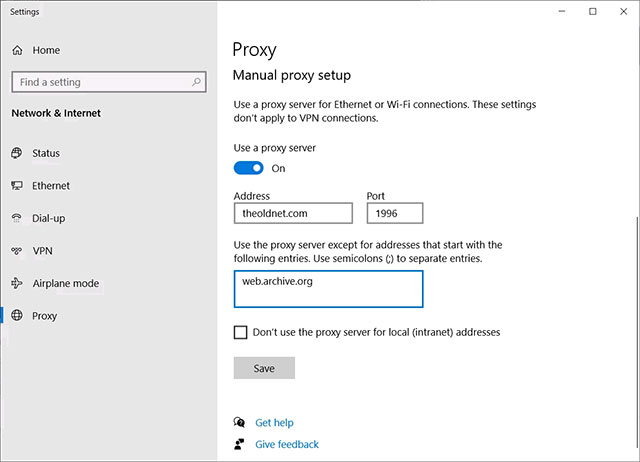The height and width of the screenshot is (462, 640).
Task: Save the proxy settings
Action: (264, 368)
